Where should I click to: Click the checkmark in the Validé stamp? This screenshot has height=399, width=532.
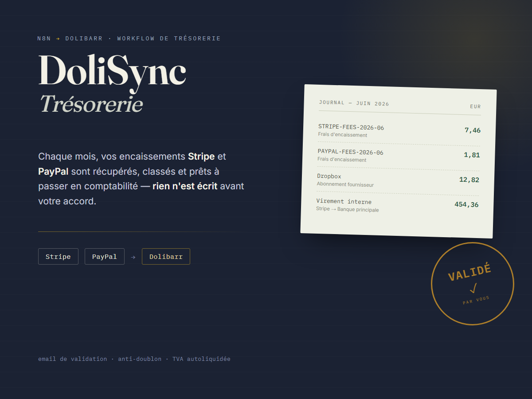[473, 289]
